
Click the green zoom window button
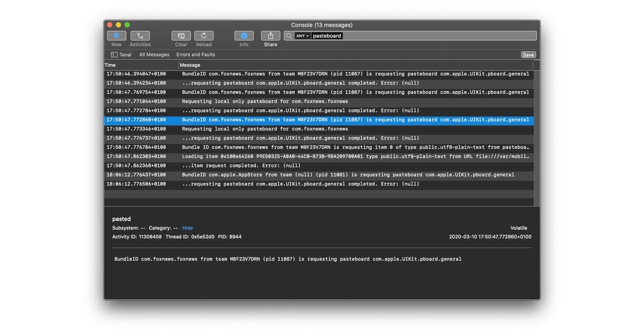[127, 25]
